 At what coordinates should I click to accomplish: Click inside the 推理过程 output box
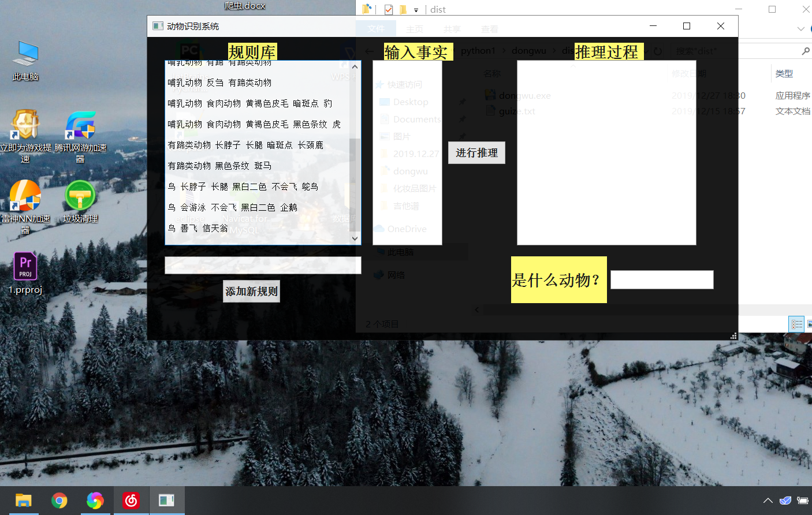606,153
